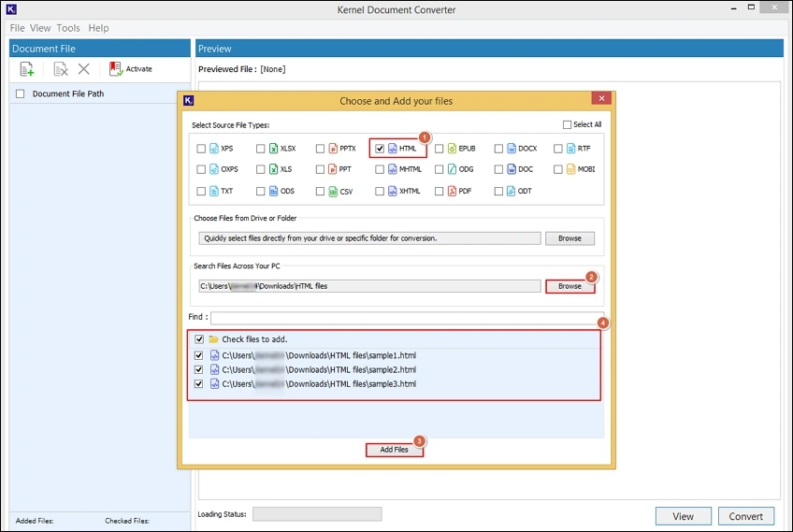This screenshot has height=532, width=793.
Task: Select the sample3.html file path text
Action: tap(319, 384)
